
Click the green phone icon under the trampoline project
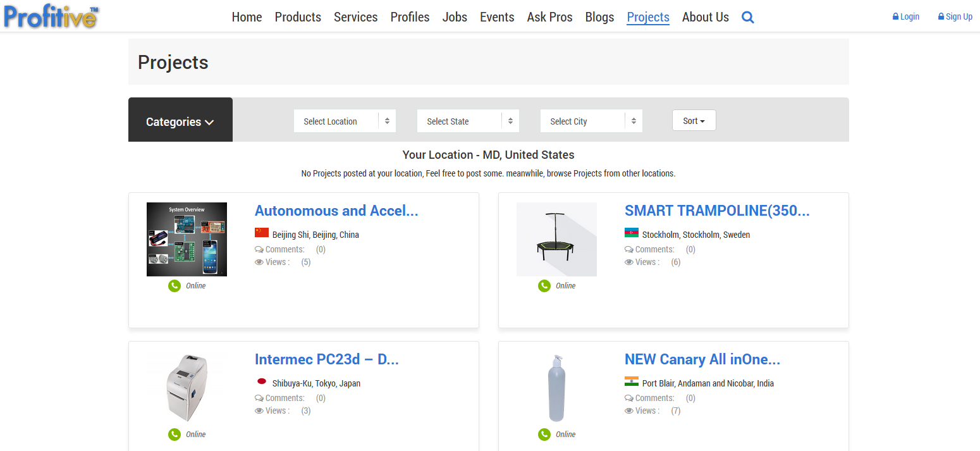coord(544,286)
